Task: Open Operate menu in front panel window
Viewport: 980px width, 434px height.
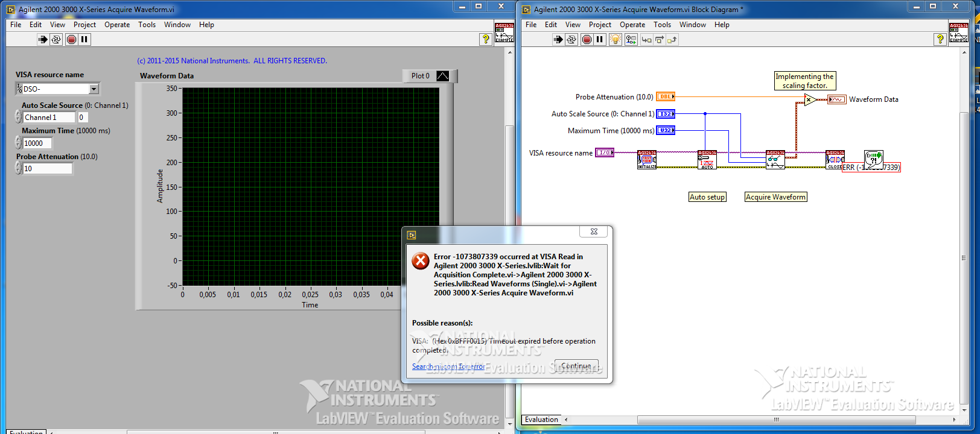Action: (x=117, y=25)
